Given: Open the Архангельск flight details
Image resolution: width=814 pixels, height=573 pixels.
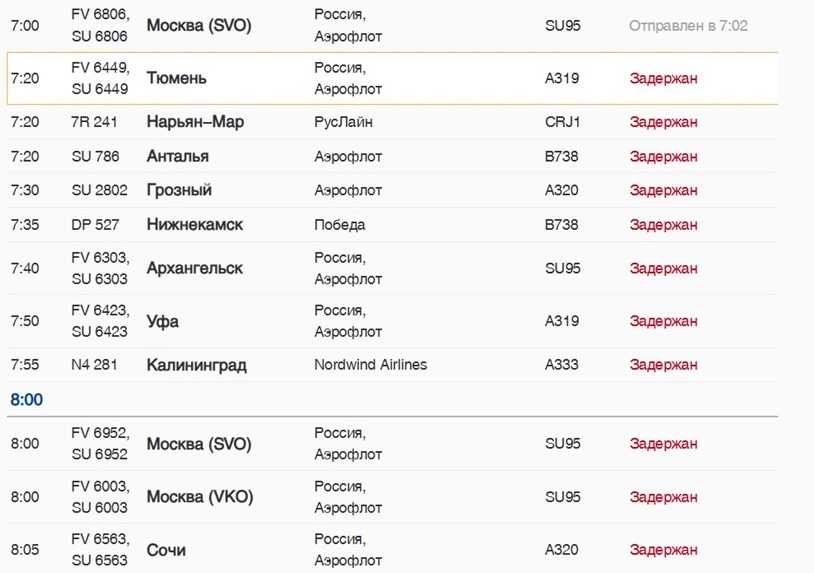Looking at the screenshot, I should 392,268.
